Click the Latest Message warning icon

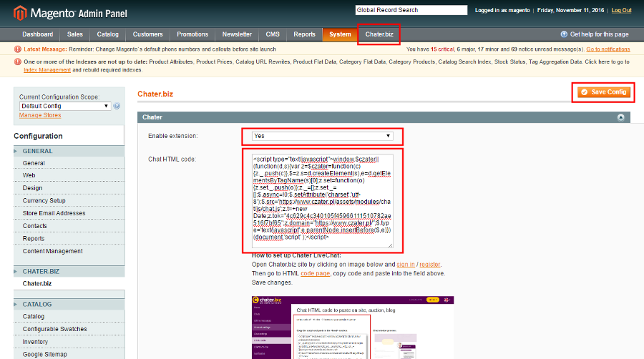[18, 49]
